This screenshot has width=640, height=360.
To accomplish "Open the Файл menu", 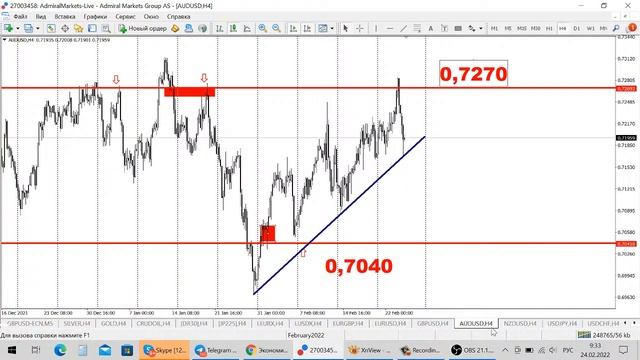I will (20, 17).
